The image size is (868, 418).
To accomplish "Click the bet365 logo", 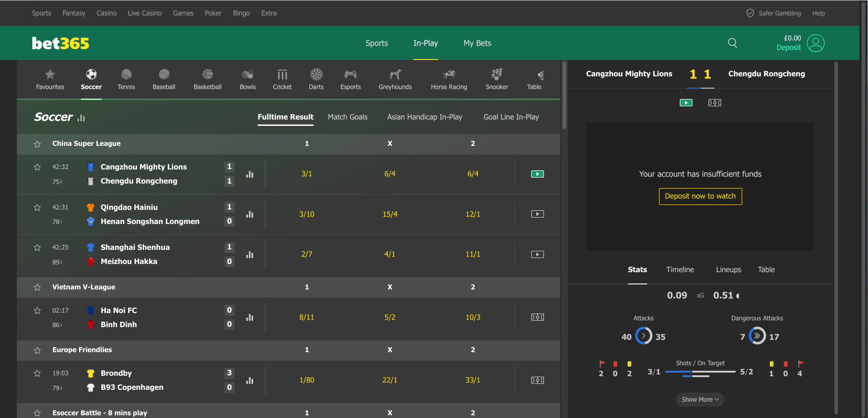I will (60, 43).
